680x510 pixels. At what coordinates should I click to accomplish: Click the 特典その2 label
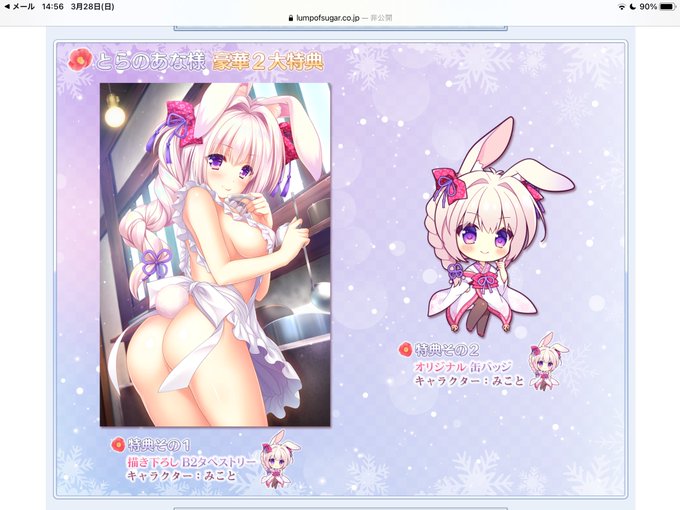pos(447,349)
